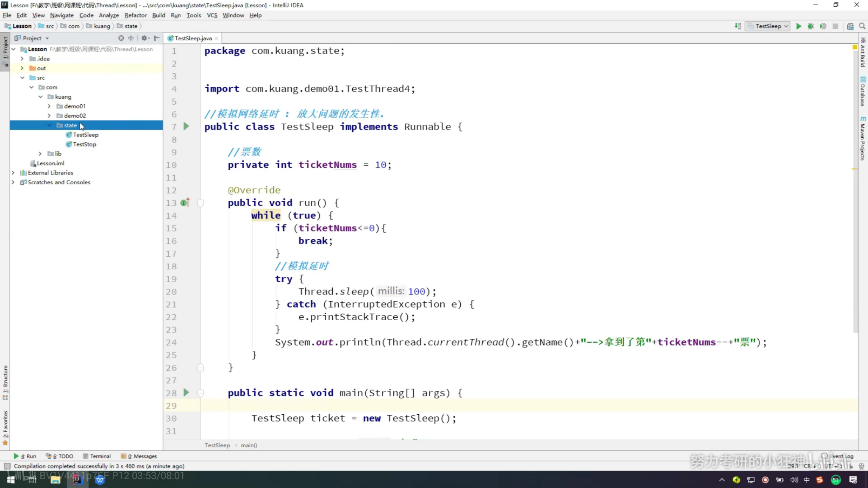The image size is (868, 488).
Task: Expand the demo01 package
Action: coord(49,106)
